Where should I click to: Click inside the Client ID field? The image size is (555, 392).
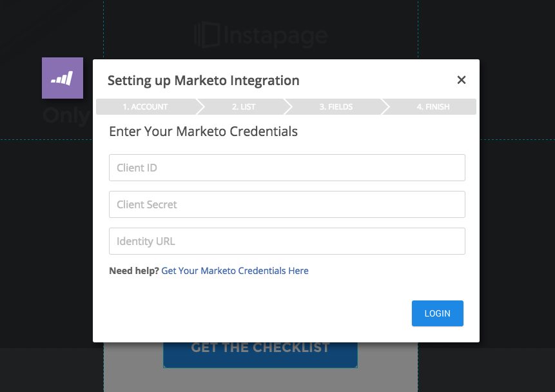point(287,167)
